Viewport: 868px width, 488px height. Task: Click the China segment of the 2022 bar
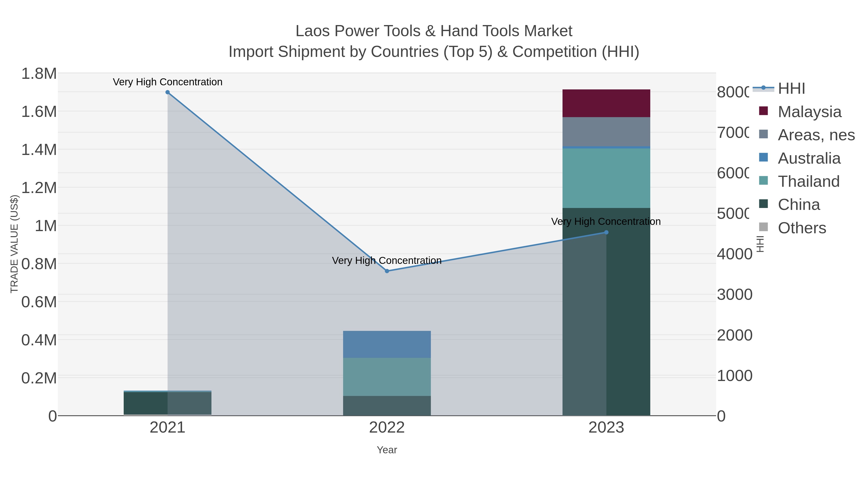(x=387, y=406)
